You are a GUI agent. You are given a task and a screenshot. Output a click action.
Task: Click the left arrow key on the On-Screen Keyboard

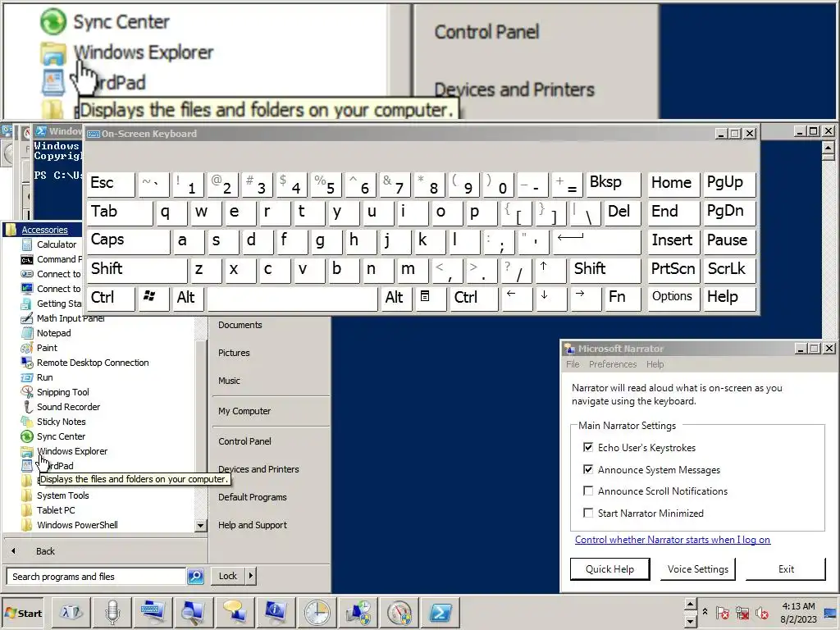pos(515,297)
